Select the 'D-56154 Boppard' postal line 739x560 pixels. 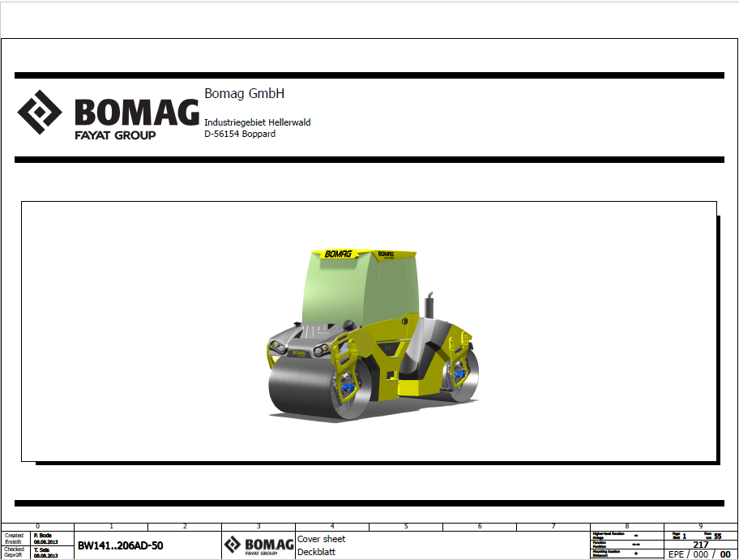240,134
